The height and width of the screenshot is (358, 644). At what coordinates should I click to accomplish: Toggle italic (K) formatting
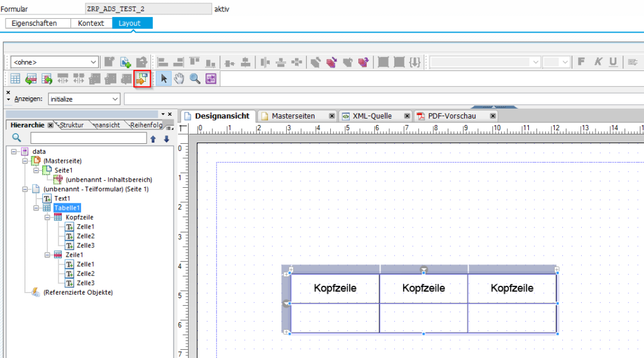pos(598,62)
